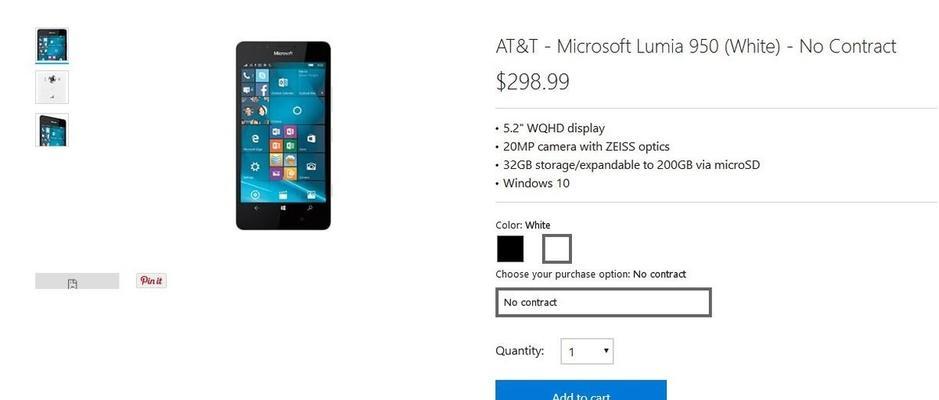The height and width of the screenshot is (400, 939).
Task: Select the white color option
Action: click(557, 249)
